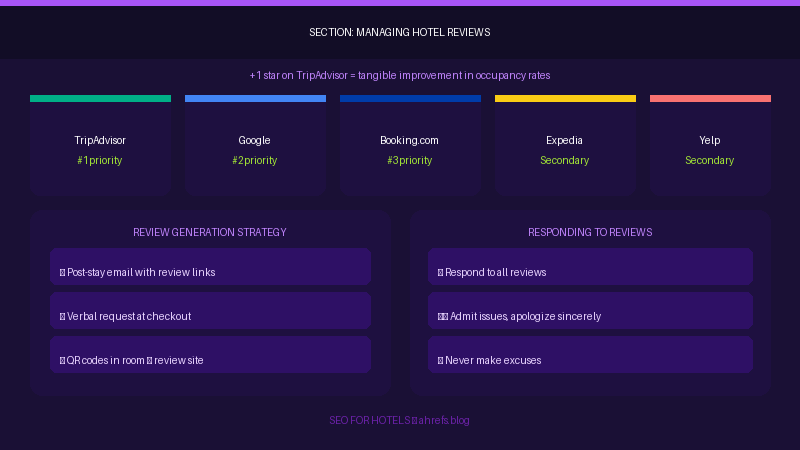Select 'Admit issues, apologize sincerely' item
This screenshot has width=800, height=450.
pyautogui.click(x=590, y=310)
